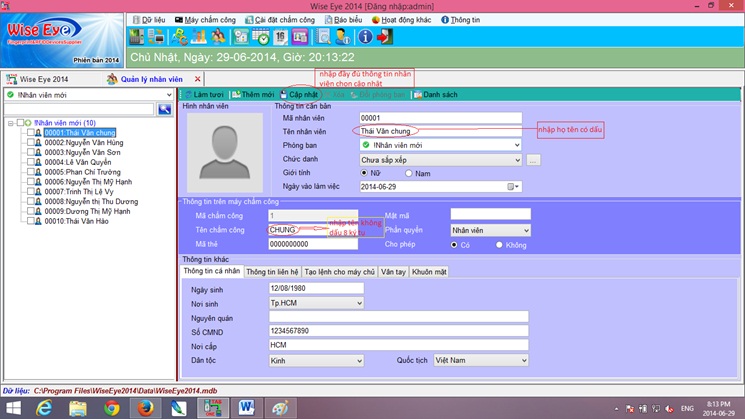Open the calendar with green clock icon
The width and height of the screenshot is (745, 419).
click(x=261, y=37)
